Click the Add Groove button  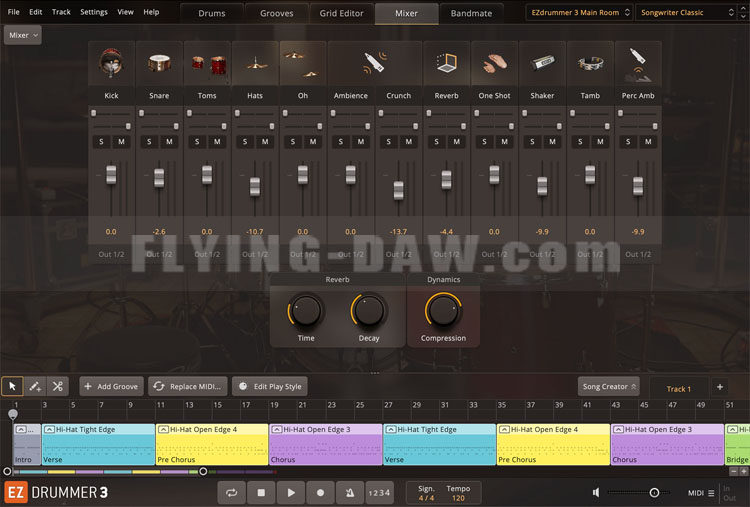111,386
